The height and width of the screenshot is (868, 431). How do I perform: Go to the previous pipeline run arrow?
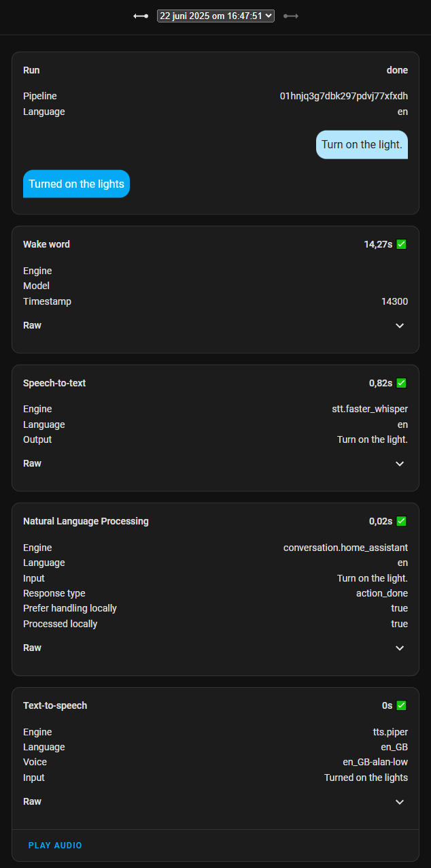click(141, 16)
